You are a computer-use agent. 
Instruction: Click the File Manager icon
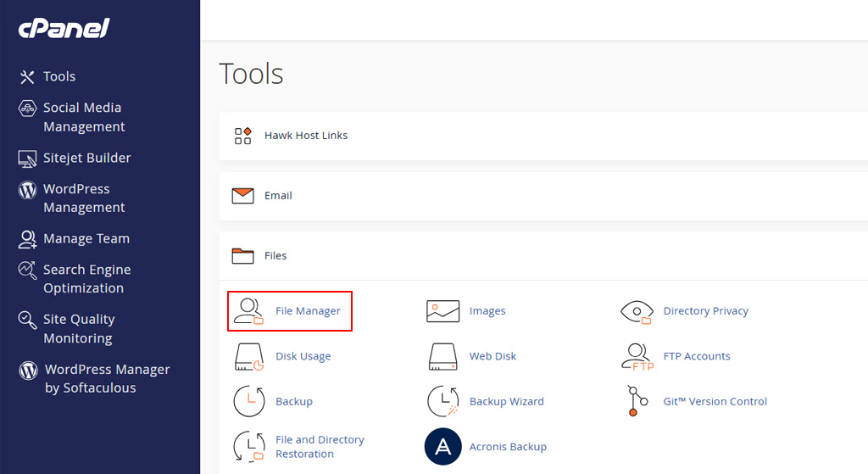249,311
